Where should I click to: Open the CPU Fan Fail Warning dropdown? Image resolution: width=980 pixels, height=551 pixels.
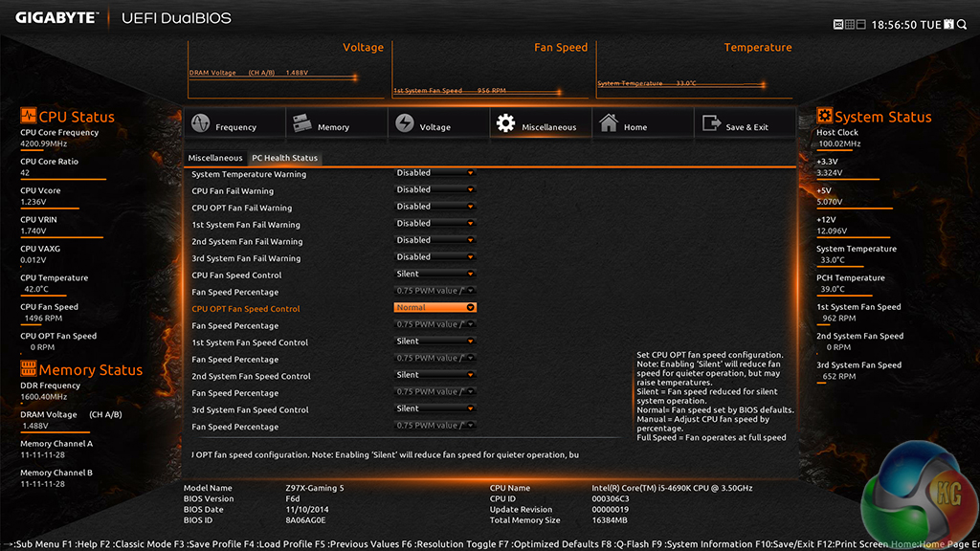(435, 190)
